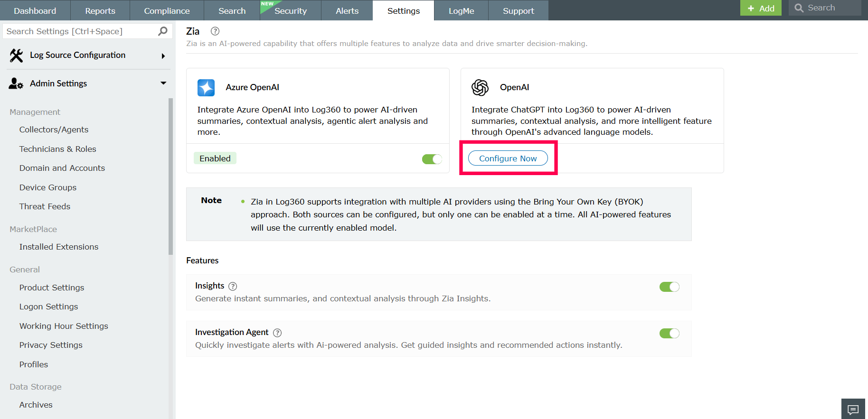Open the Security tab

point(291,10)
